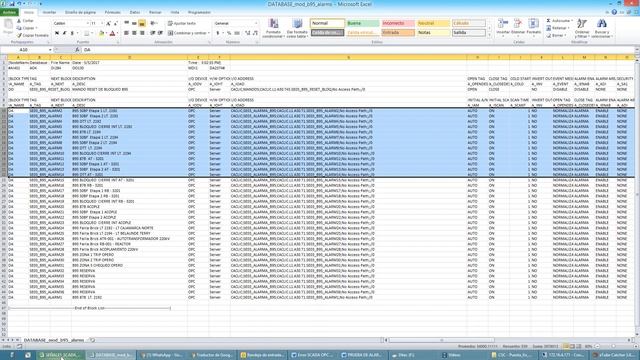Image resolution: width=640 pixels, height=360 pixels.
Task: Click the insert function fx icon
Action: point(77,50)
